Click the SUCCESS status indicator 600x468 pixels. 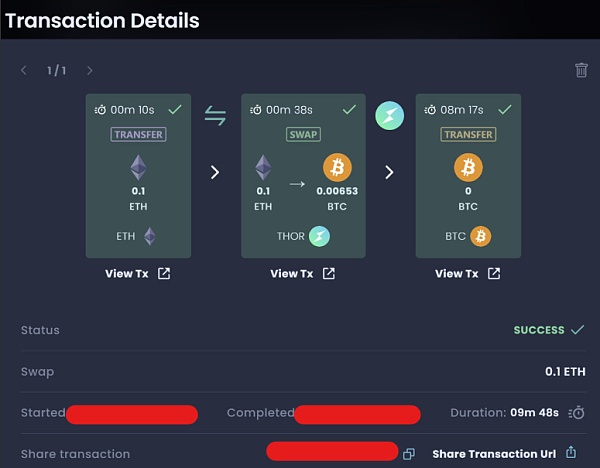coord(548,330)
